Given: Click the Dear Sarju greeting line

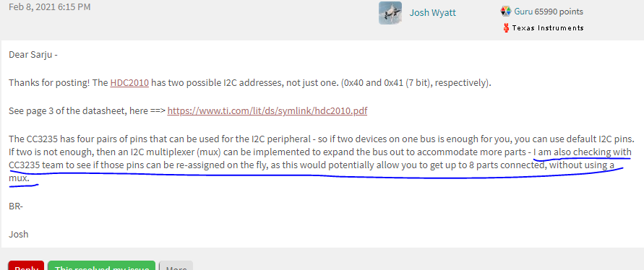Looking at the screenshot, I should pos(33,55).
